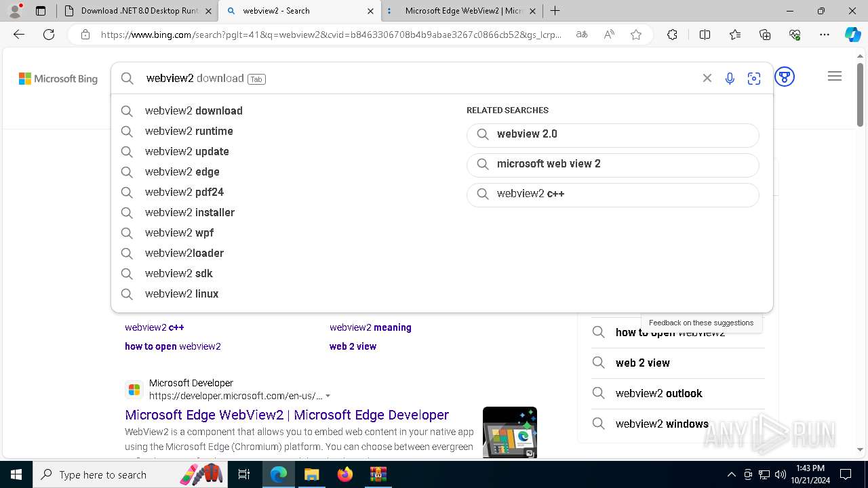
Task: Go back to previous page
Action: pos(19,35)
